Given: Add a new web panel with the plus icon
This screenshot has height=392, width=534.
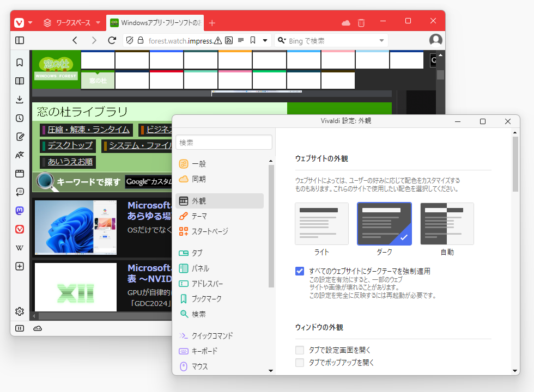Looking at the screenshot, I should [x=20, y=266].
